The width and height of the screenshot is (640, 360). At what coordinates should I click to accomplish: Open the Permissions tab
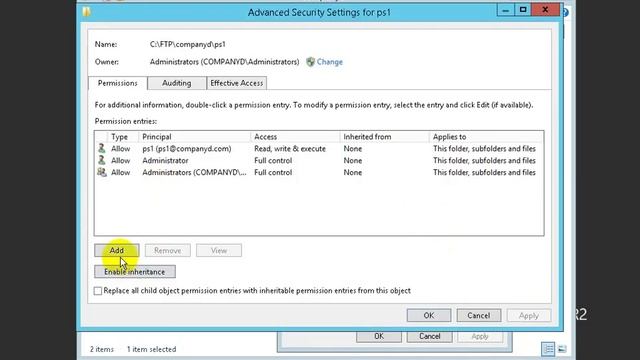[118, 83]
